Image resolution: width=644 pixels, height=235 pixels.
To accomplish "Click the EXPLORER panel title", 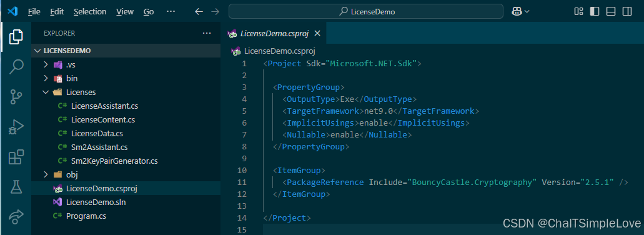I will [59, 33].
